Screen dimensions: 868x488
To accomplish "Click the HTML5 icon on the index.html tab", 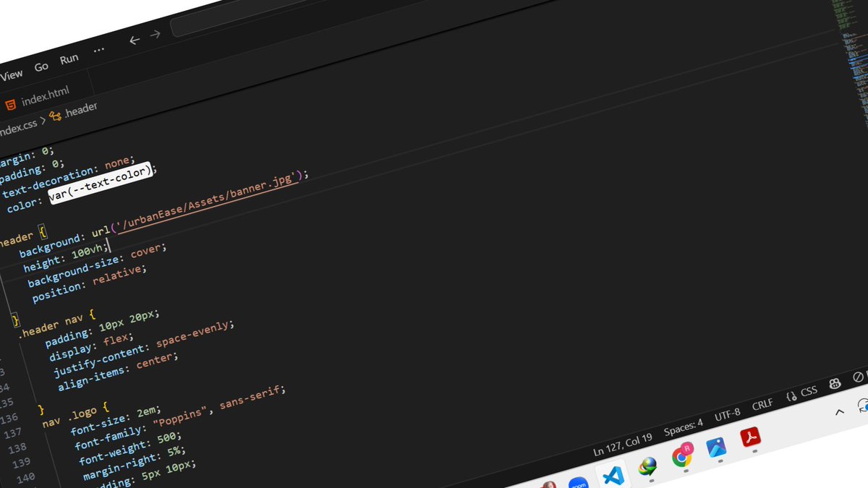I will (x=11, y=105).
